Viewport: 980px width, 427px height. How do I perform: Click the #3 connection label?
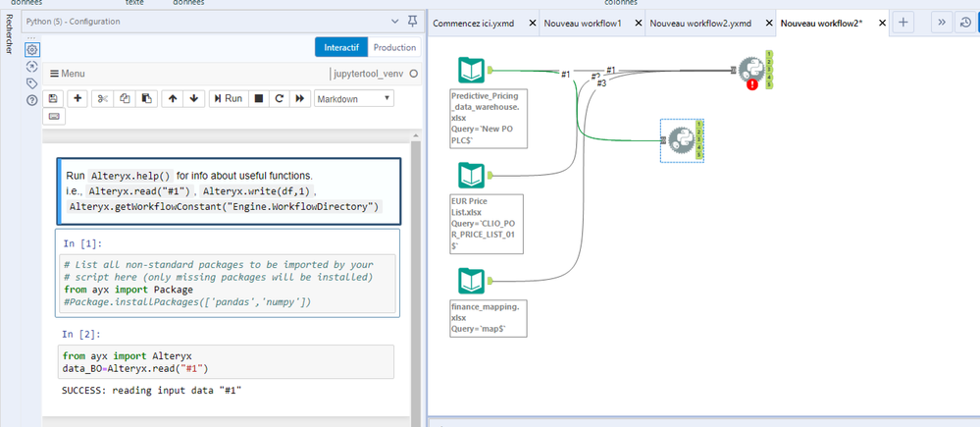click(601, 82)
